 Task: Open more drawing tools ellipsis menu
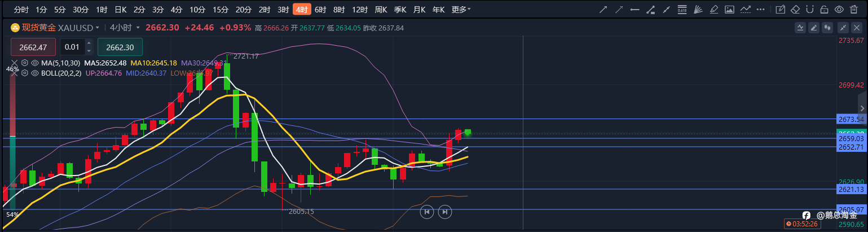(761, 10)
